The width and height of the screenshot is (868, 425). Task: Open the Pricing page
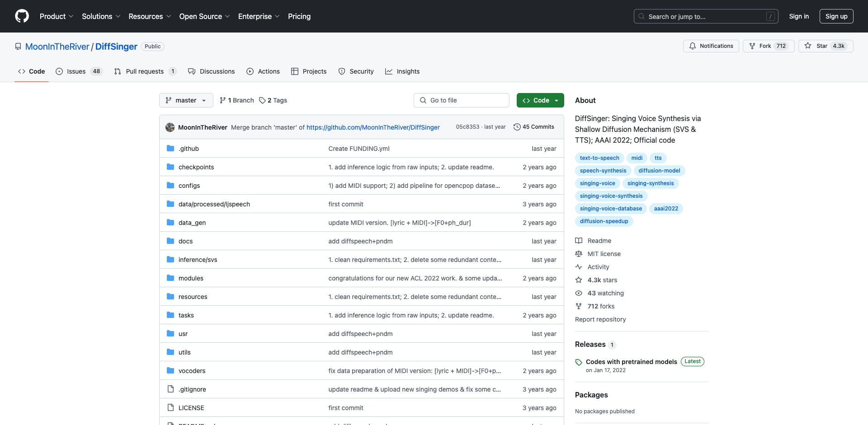(299, 16)
